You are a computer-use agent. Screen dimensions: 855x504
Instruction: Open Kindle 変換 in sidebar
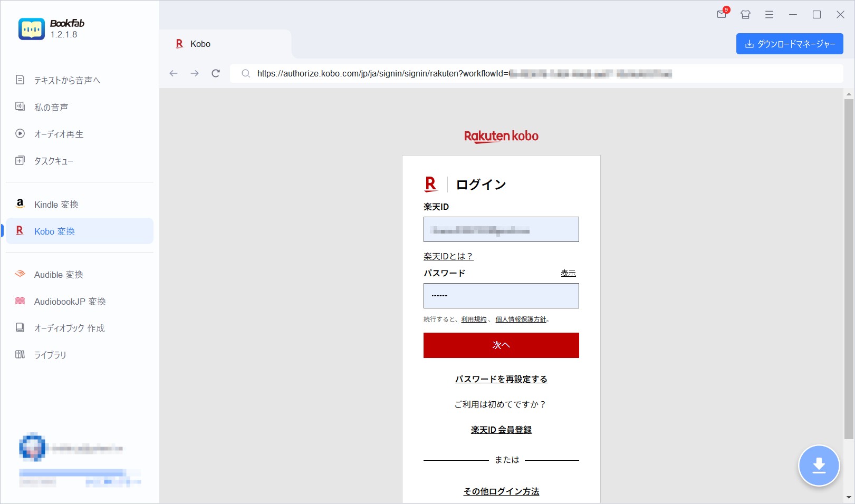tap(56, 205)
